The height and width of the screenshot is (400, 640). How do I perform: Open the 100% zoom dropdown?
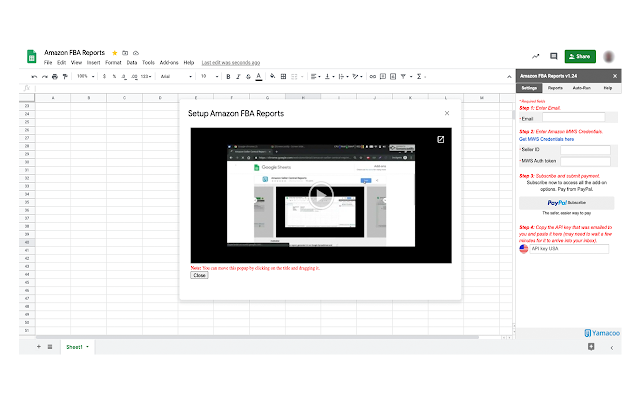[x=86, y=76]
